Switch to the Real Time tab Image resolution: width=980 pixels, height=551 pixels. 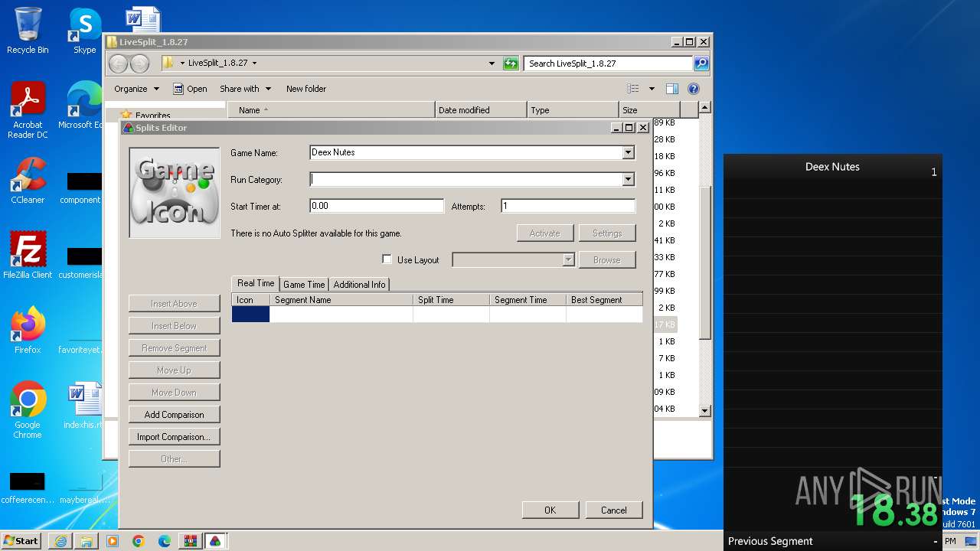256,283
